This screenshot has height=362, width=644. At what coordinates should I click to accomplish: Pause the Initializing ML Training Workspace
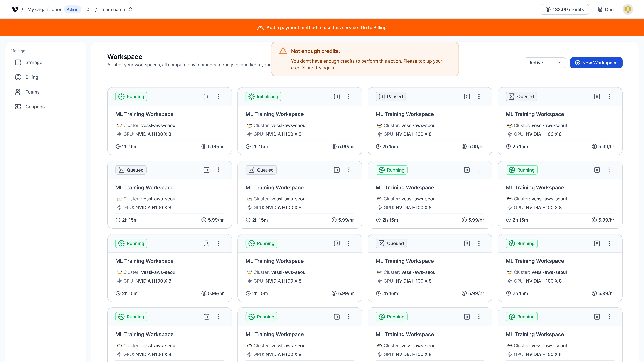pos(337,96)
